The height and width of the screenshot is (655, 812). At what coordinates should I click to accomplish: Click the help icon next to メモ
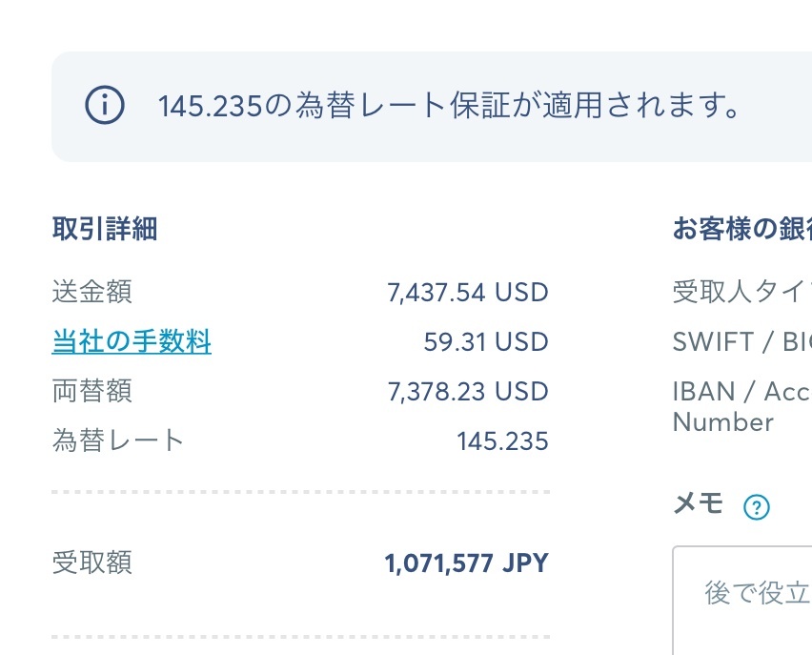click(756, 507)
